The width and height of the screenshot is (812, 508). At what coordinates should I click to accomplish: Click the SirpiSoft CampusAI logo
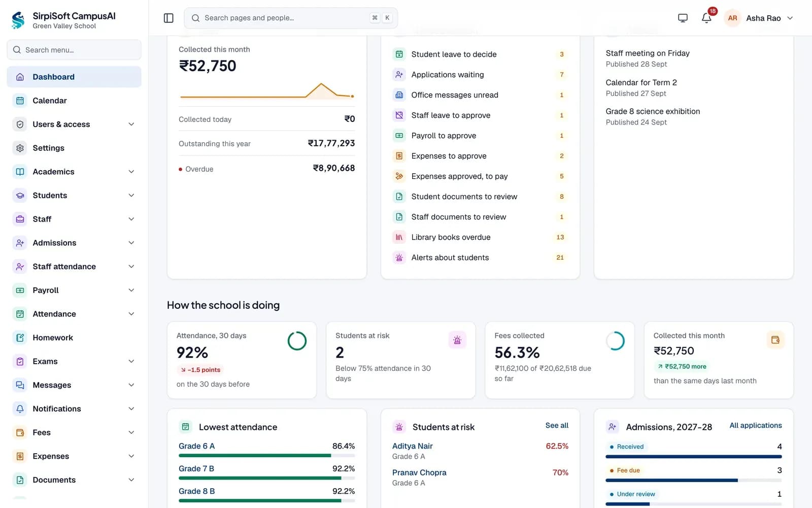pyautogui.click(x=18, y=20)
